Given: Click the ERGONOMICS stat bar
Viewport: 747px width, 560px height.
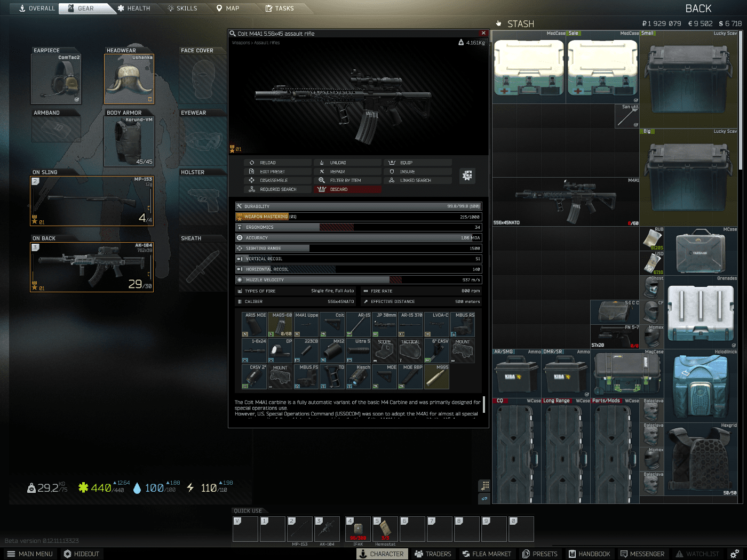Looking at the screenshot, I should pos(359,227).
